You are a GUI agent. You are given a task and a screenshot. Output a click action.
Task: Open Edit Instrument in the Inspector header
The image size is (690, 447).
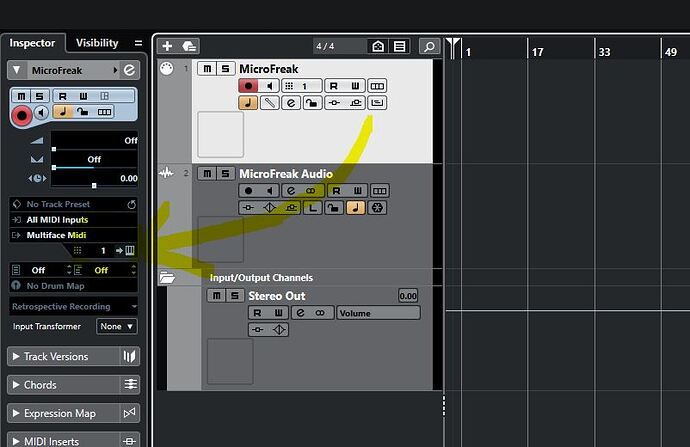coord(129,70)
